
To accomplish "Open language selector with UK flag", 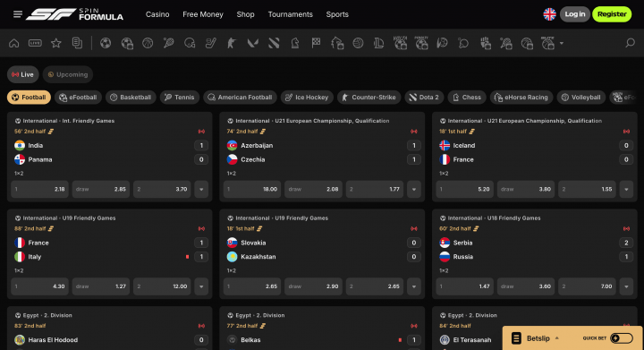I will coord(549,14).
